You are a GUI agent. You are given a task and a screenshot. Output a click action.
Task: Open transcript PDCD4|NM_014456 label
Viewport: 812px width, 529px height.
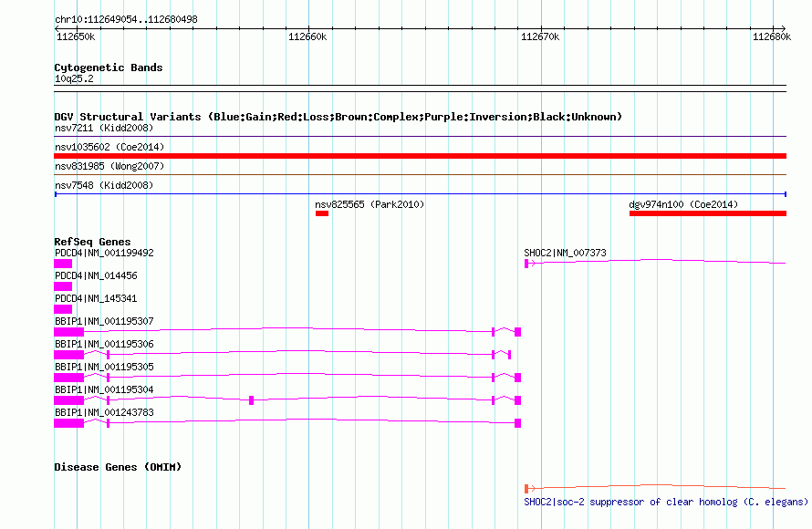tap(96, 275)
